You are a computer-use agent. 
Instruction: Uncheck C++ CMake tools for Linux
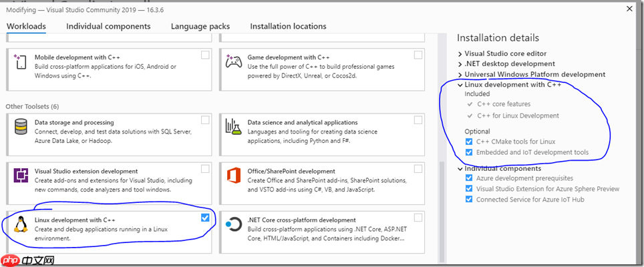468,142
